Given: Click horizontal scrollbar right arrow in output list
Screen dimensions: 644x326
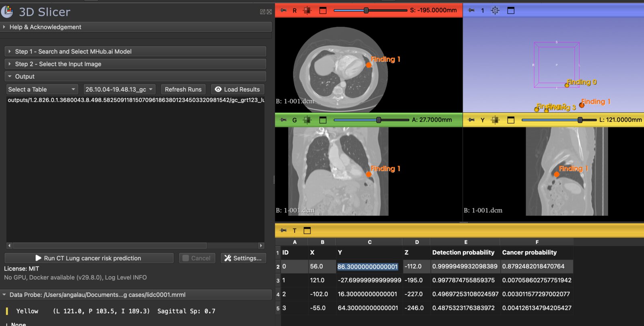Looking at the screenshot, I should coord(261,245).
